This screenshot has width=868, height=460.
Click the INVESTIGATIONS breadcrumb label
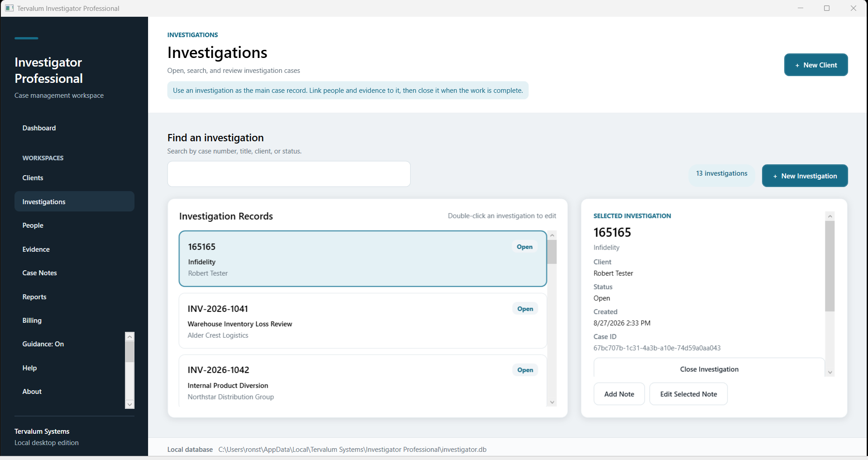pyautogui.click(x=192, y=35)
